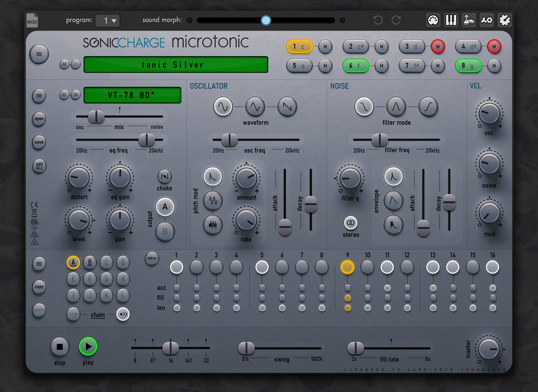Toggle the noise stereo button

(x=351, y=223)
